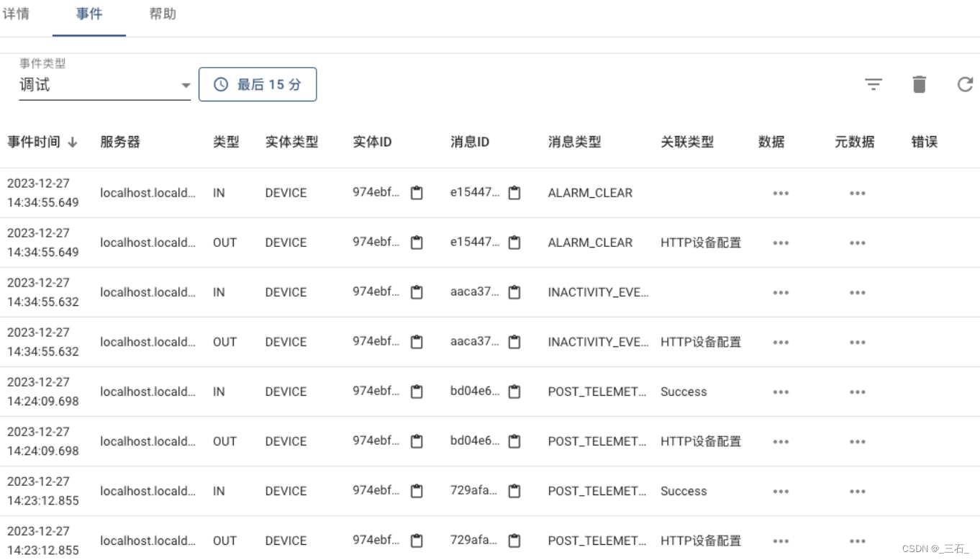Copy entity ID in OUT ALARM_CLEAR row

417,243
